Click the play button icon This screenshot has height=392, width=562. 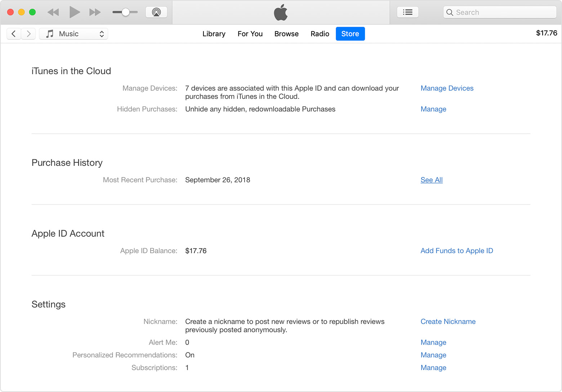(x=75, y=12)
